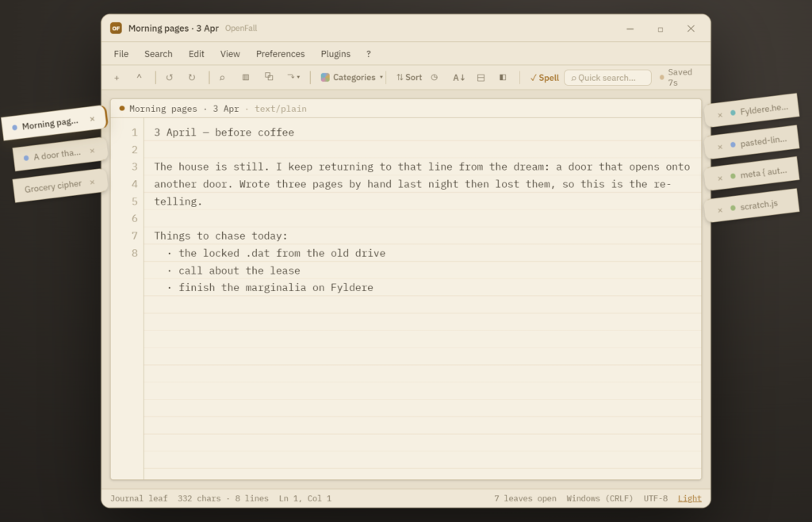Close the pasted-lin... tab
812x522 pixels.
point(720,147)
